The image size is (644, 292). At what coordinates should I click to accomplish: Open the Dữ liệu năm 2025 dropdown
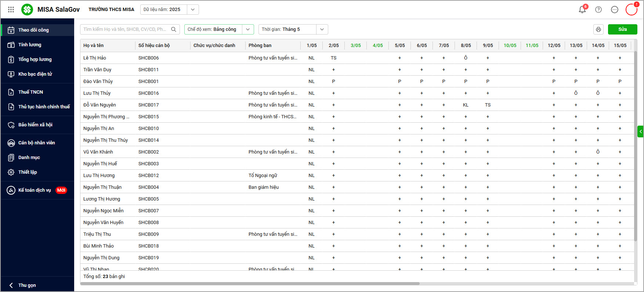(x=193, y=10)
